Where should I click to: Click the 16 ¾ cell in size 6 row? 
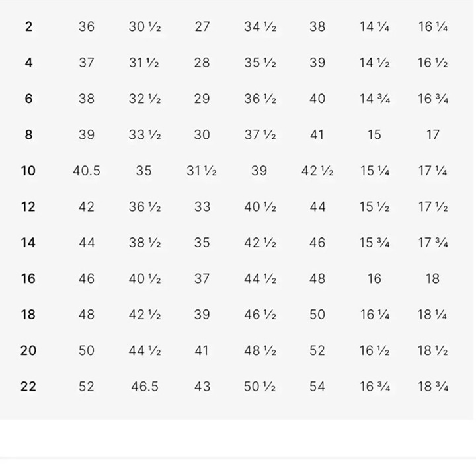(x=433, y=99)
